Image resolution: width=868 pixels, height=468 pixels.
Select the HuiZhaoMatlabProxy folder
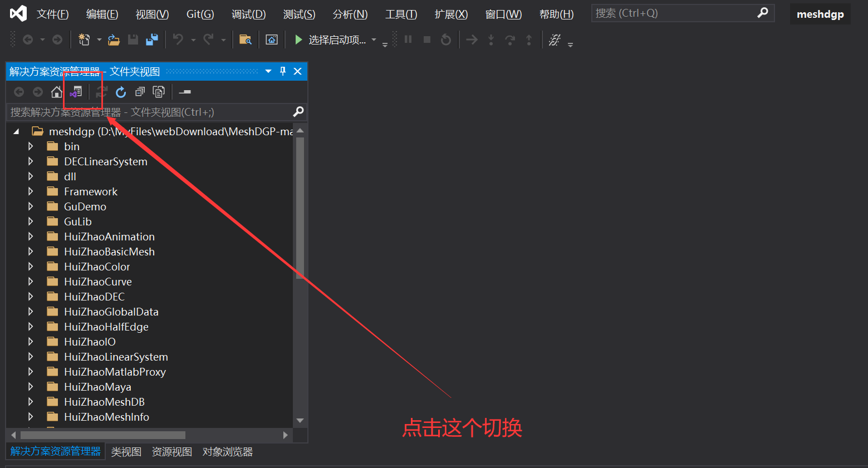click(x=115, y=372)
